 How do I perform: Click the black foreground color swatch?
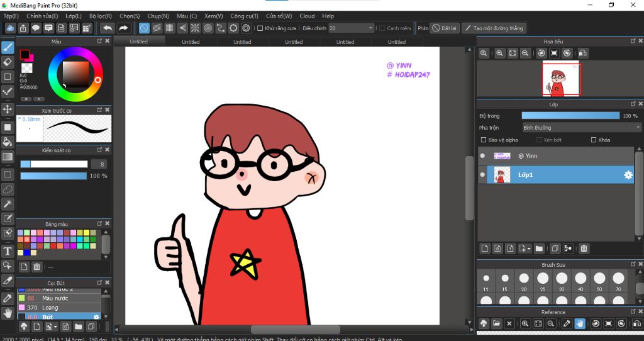coord(25,54)
